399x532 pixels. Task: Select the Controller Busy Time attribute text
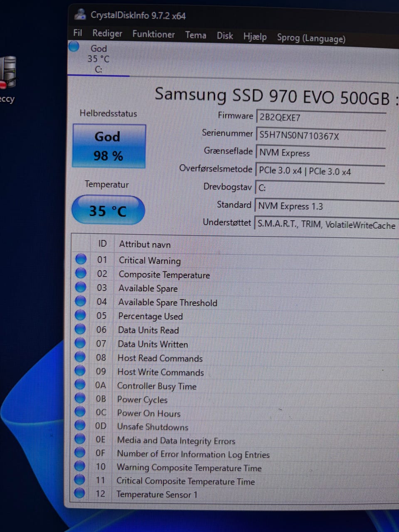[x=157, y=386]
